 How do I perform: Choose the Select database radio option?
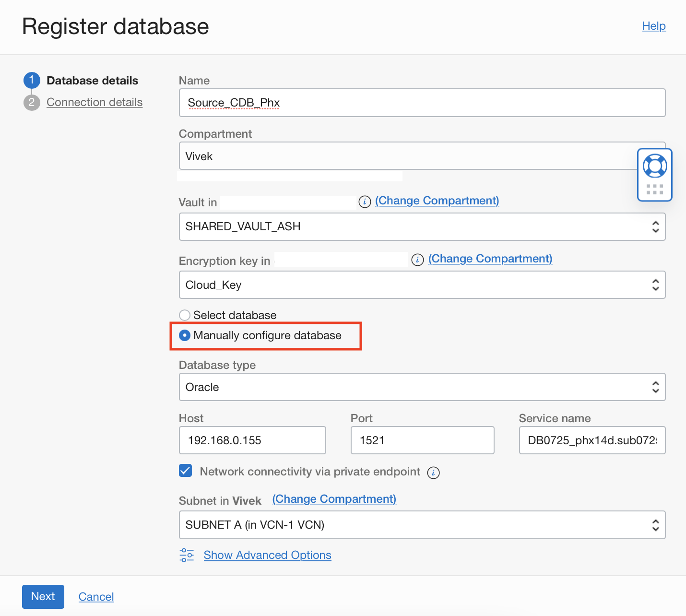pyautogui.click(x=185, y=315)
